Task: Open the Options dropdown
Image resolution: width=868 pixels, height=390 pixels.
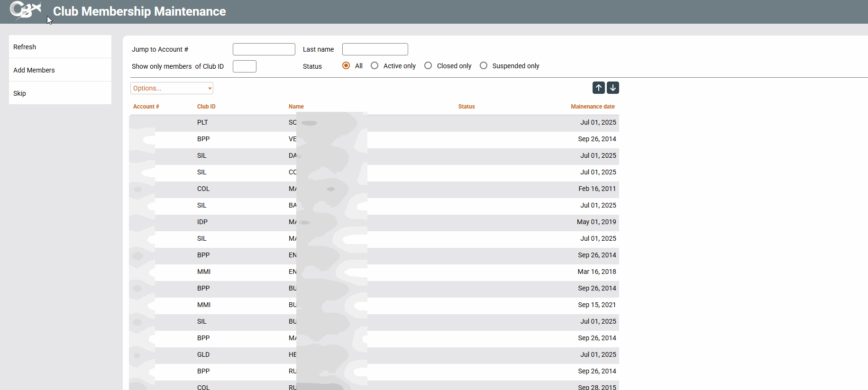Action: click(x=172, y=88)
